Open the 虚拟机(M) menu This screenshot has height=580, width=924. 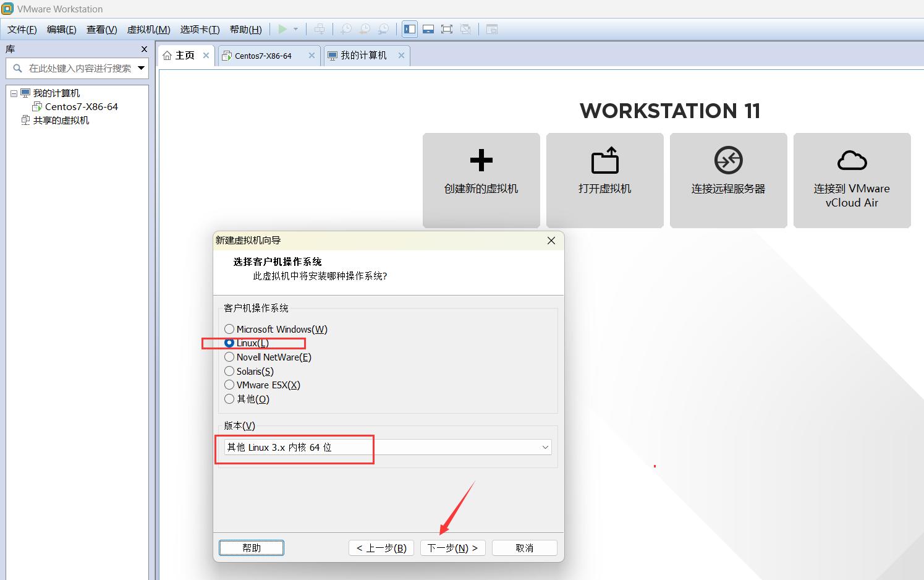(x=149, y=29)
